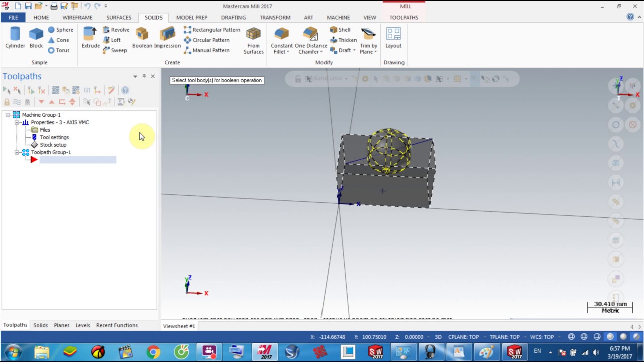This screenshot has width=644, height=362.
Task: Open the Planes manager tab
Action: pos(62,325)
